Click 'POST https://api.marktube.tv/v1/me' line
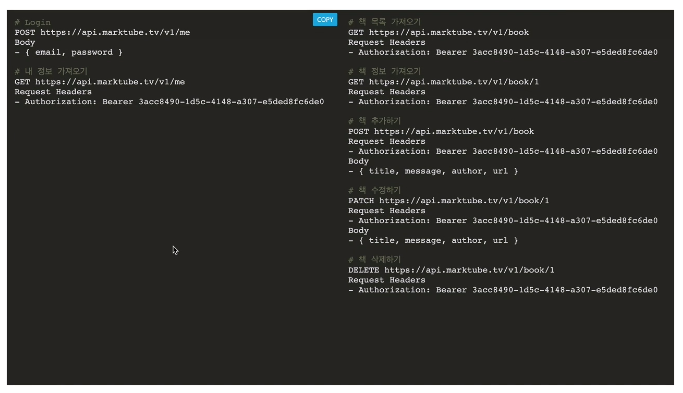 (x=102, y=32)
